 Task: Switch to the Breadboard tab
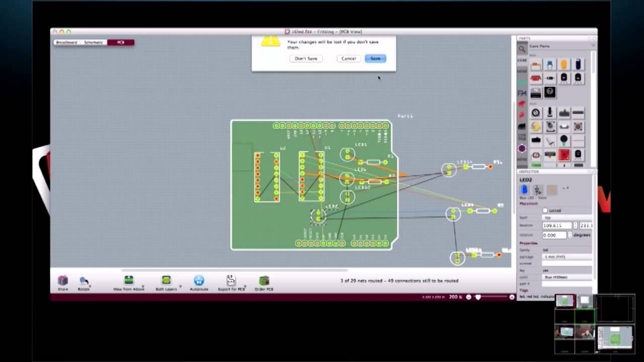[x=67, y=42]
